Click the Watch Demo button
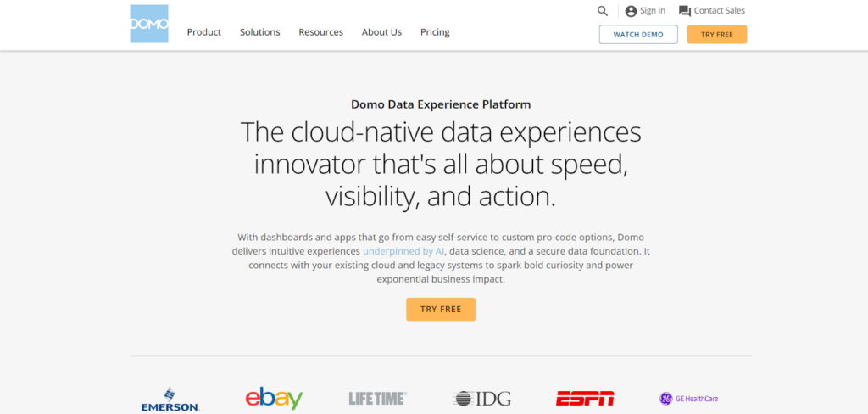The height and width of the screenshot is (414, 868). point(638,35)
